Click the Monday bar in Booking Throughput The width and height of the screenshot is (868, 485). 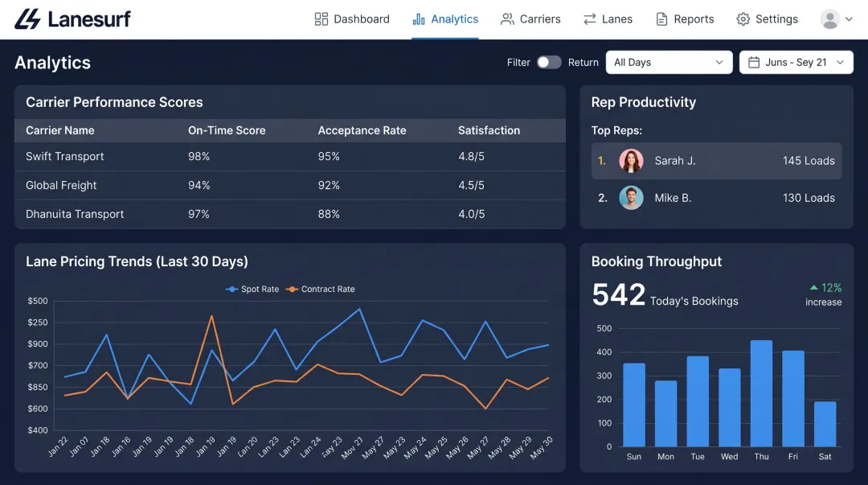tap(665, 413)
